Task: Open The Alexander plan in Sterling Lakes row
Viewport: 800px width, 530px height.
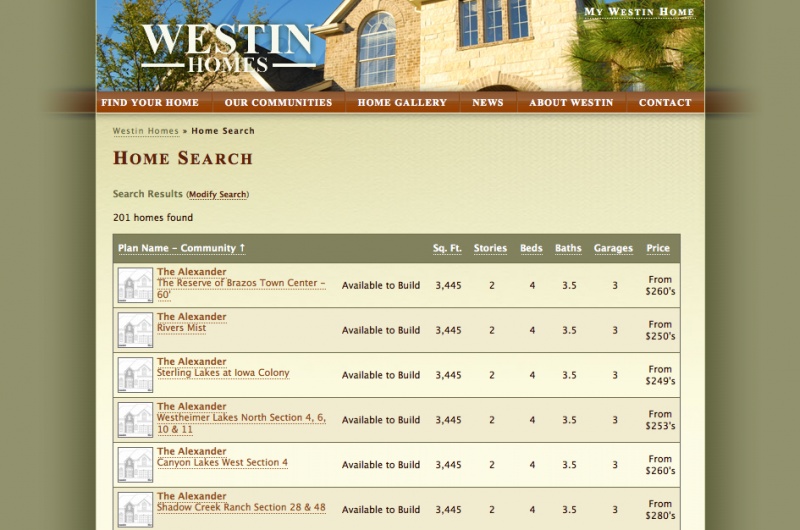Action: click(x=191, y=362)
